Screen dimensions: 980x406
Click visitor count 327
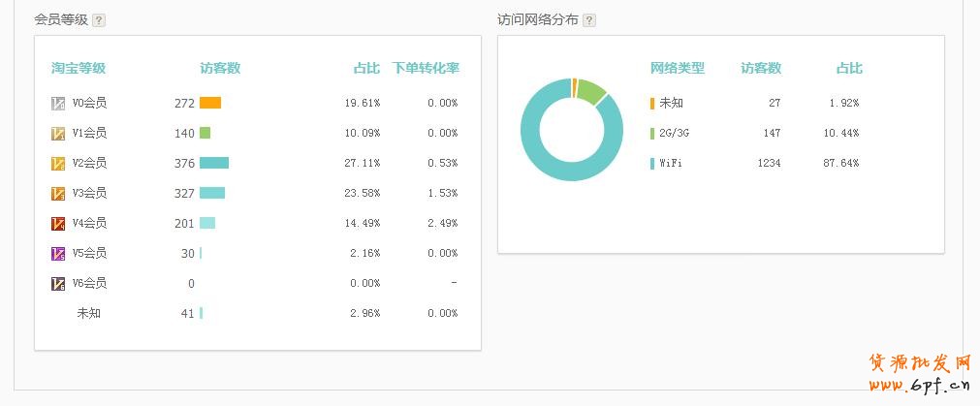tap(184, 193)
